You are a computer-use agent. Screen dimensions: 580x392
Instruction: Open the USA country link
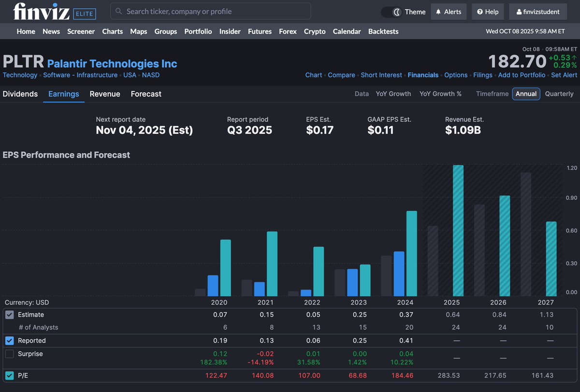pos(130,75)
